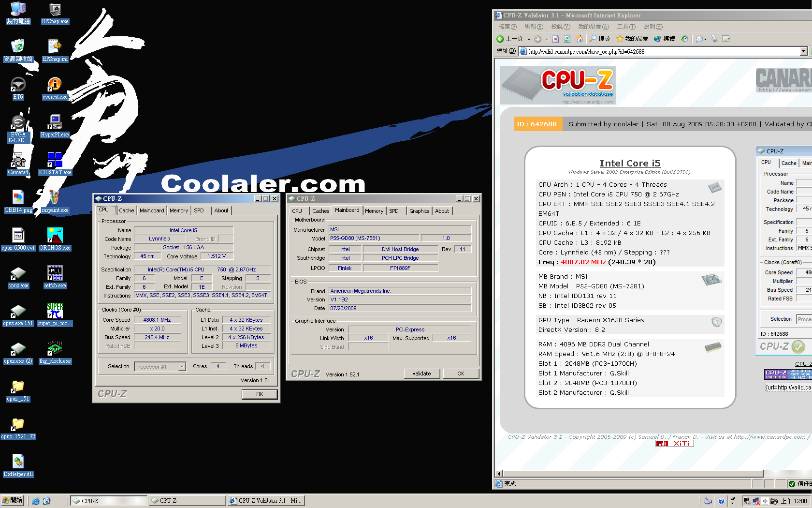Click the P55-GD80 (MS-7581) model field
The width and height of the screenshot is (812, 508).
pyautogui.click(x=374, y=238)
